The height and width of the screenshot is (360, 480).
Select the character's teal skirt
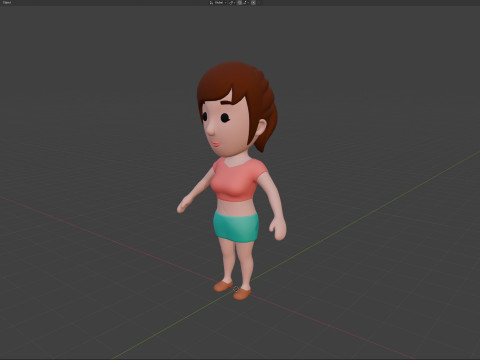237,227
